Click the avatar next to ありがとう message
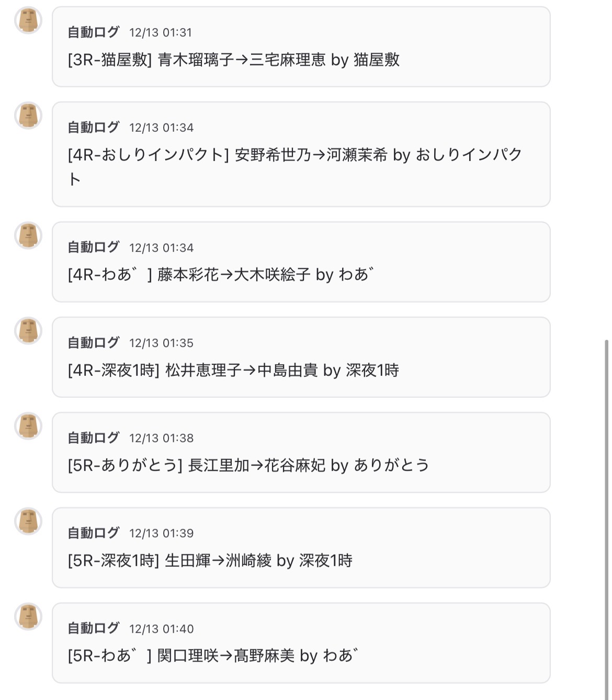 pos(28,426)
